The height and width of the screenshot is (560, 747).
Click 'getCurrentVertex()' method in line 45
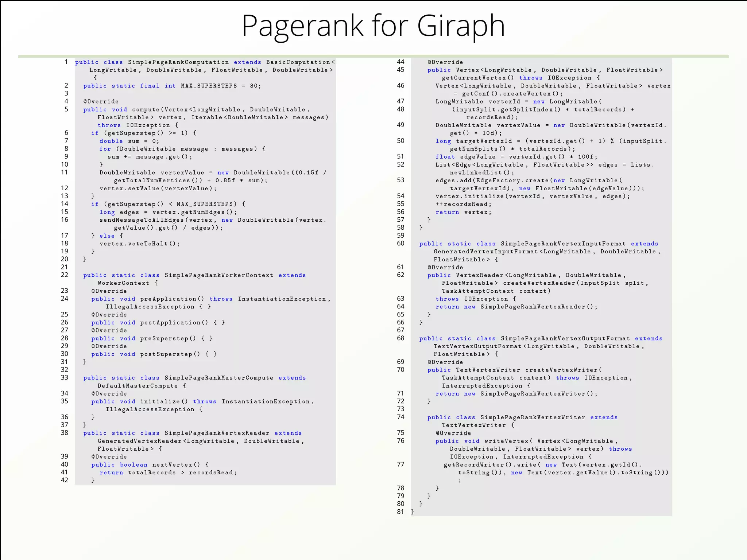coord(478,78)
